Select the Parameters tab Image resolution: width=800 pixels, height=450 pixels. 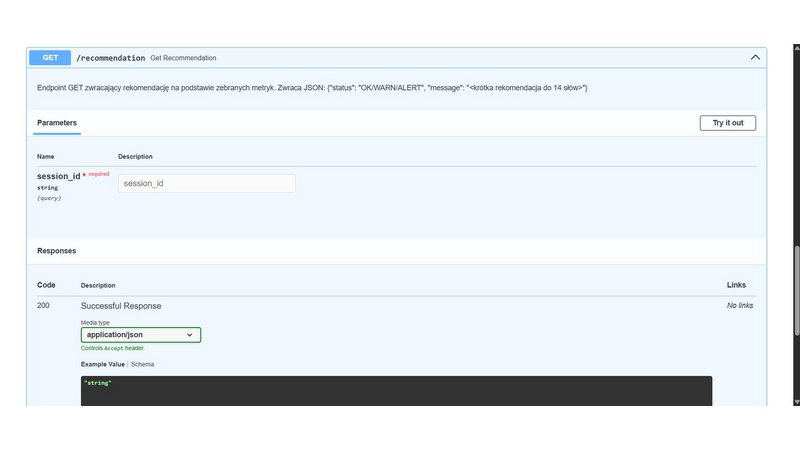click(x=57, y=123)
